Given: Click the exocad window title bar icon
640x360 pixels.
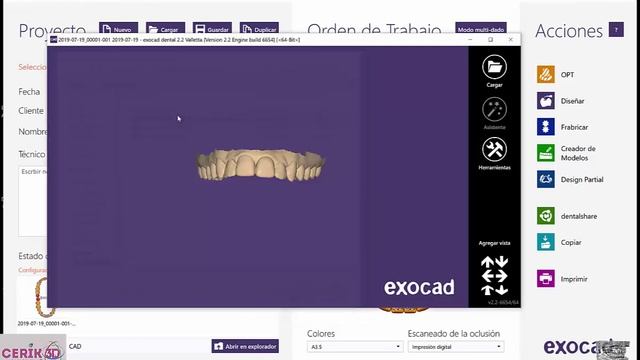Looking at the screenshot, I should [53, 40].
